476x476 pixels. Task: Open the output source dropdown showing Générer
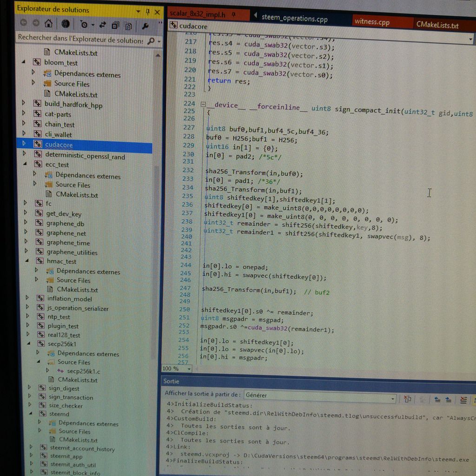[320, 395]
